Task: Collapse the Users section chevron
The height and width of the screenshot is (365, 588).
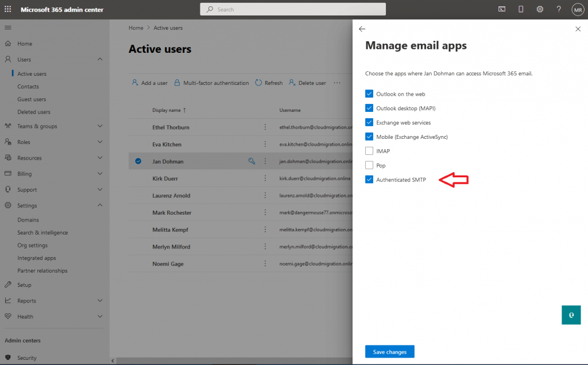Action: coord(100,59)
